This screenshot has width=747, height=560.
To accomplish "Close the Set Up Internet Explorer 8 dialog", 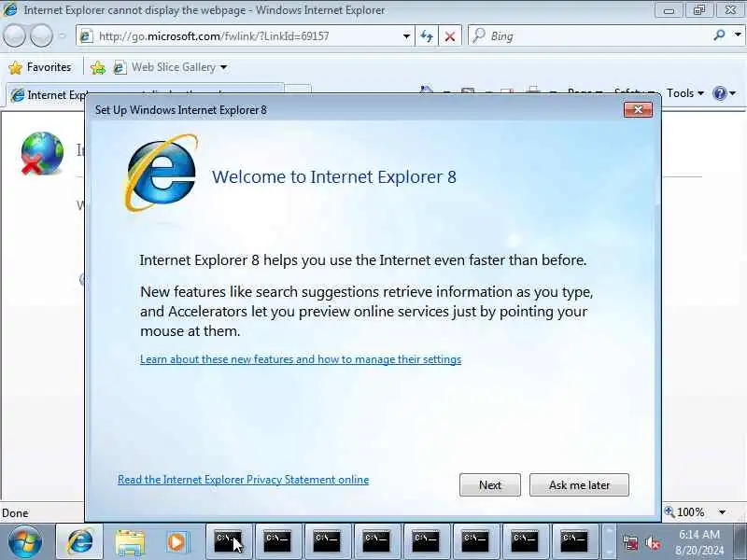I will [638, 110].
